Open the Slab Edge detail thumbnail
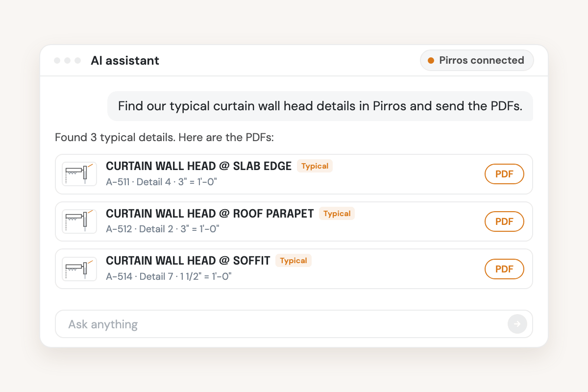This screenshot has height=392, width=588. coord(79,174)
